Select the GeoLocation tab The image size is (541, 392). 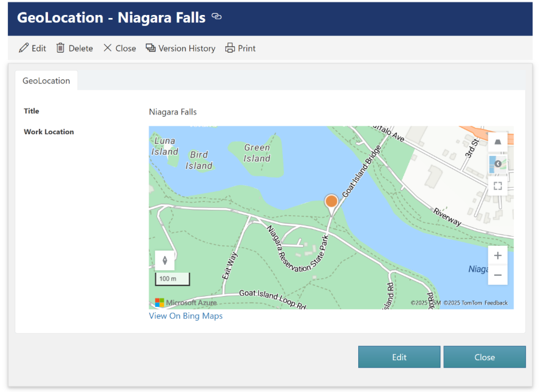click(x=46, y=81)
